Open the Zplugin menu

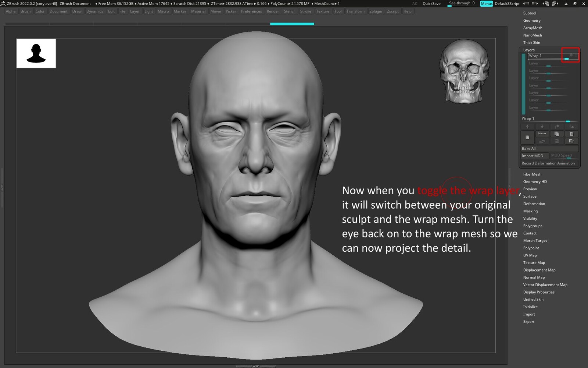[x=376, y=11]
